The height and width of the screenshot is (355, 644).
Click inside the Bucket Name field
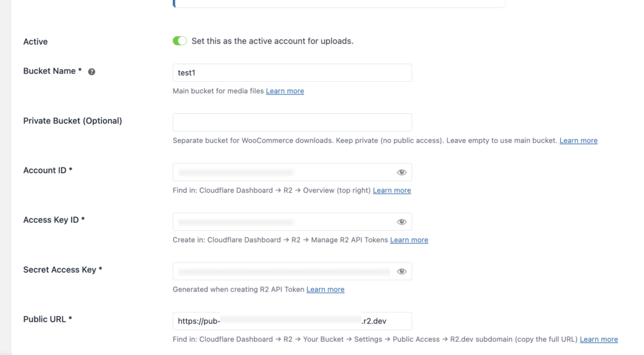tap(292, 73)
